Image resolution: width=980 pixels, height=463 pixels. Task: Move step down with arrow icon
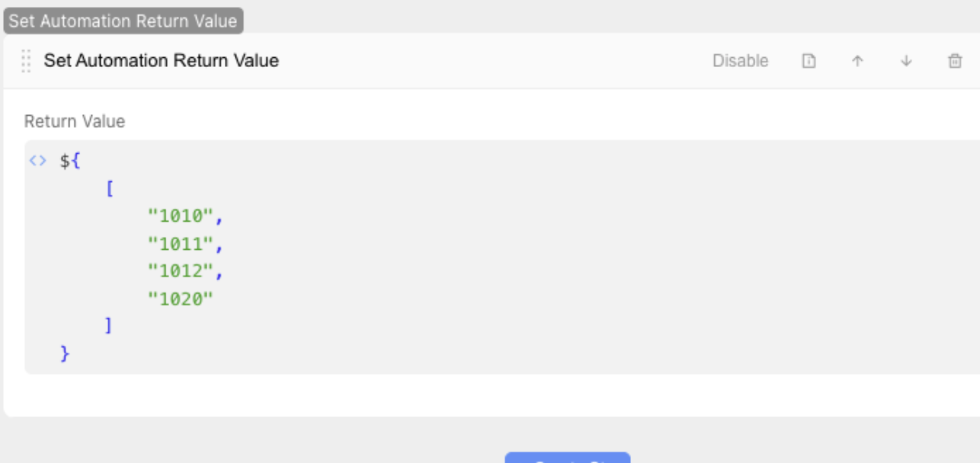coord(906,62)
